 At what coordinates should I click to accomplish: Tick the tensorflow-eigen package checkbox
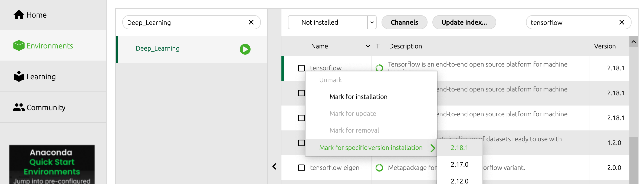pyautogui.click(x=301, y=168)
